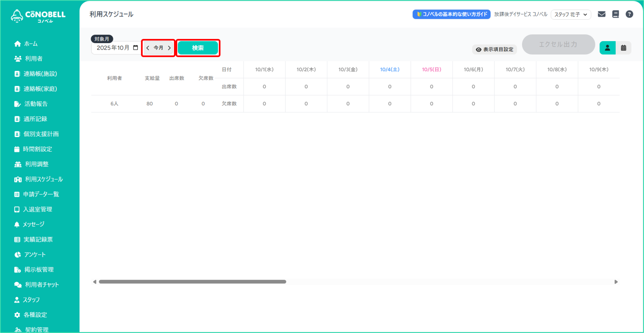The height and width of the screenshot is (333, 644).
Task: Open 表示項目設定 eye settings
Action: click(495, 49)
